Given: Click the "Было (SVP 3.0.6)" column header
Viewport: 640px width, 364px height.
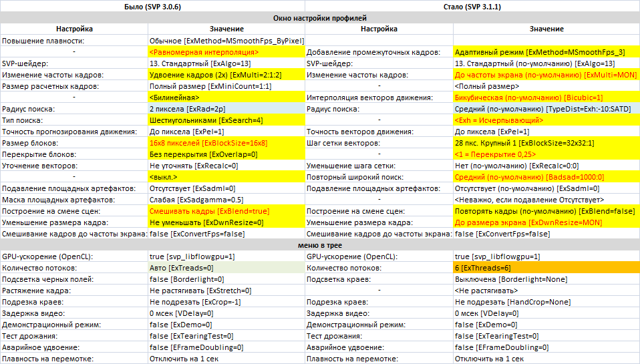Looking at the screenshot, I should [x=153, y=6].
